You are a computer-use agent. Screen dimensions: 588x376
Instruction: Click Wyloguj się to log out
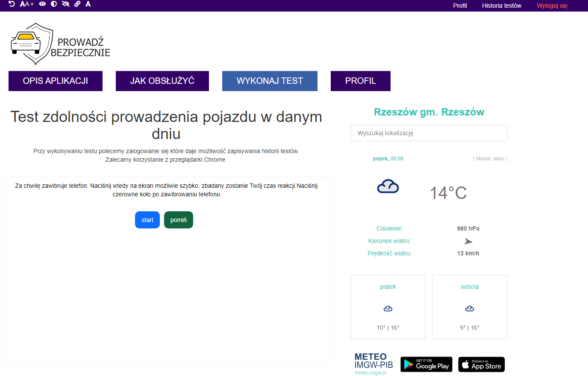tap(552, 6)
